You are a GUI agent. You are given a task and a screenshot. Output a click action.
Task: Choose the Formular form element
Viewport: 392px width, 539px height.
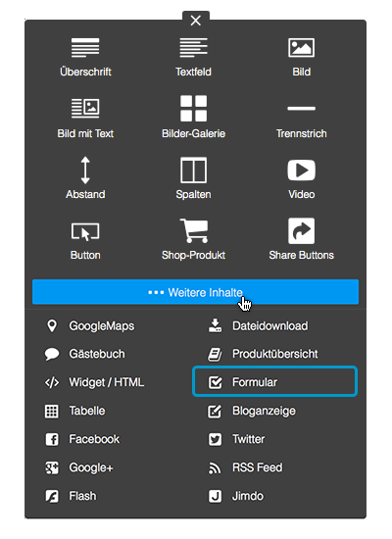point(274,382)
